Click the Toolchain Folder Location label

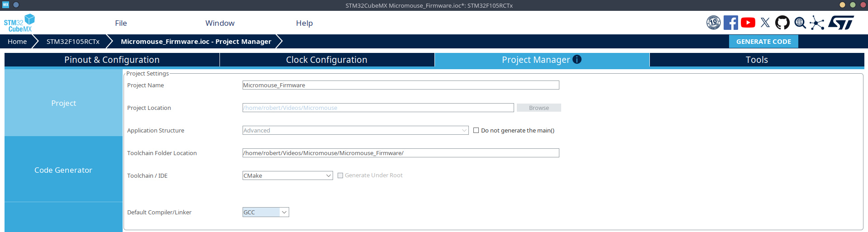[162, 153]
